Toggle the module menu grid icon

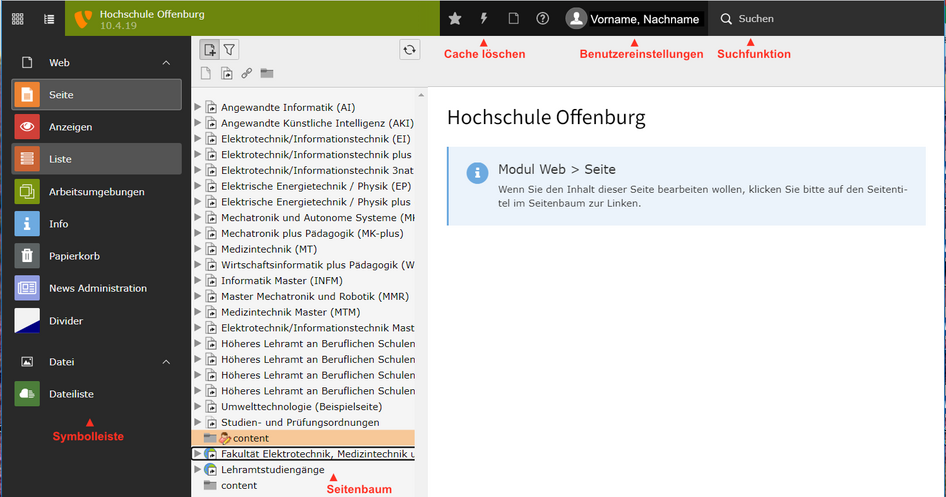coord(18,18)
